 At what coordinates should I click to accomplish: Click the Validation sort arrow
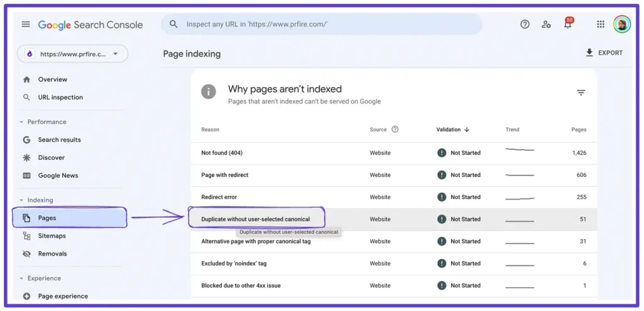click(467, 129)
